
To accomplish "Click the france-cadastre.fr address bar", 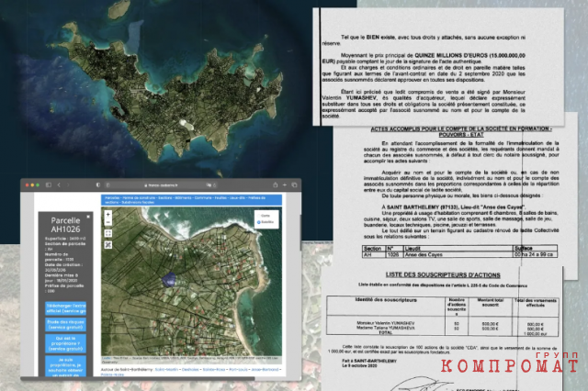I will 162,185.
